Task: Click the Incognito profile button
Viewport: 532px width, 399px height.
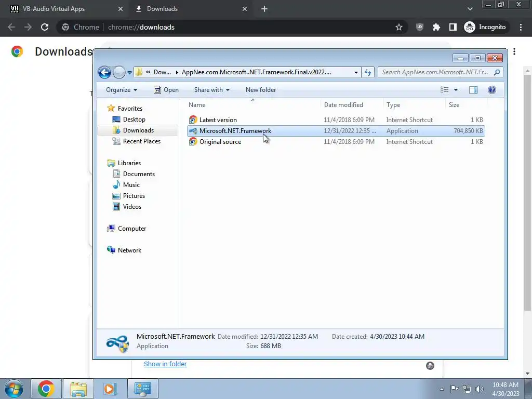Action: 485,27
